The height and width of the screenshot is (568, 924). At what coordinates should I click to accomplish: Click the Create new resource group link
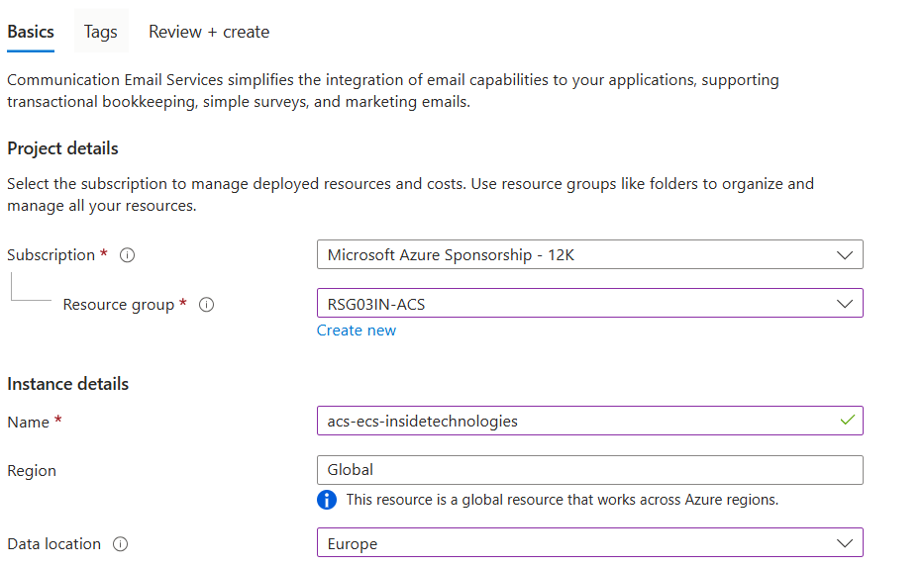pos(357,331)
